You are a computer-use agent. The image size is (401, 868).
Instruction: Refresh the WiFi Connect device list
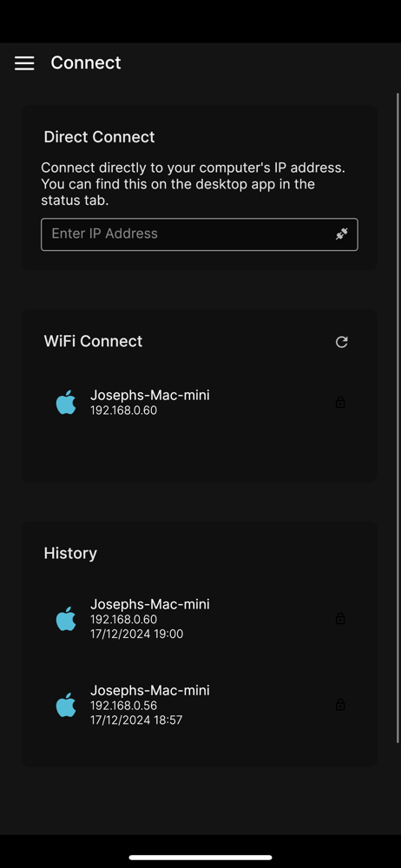(342, 342)
